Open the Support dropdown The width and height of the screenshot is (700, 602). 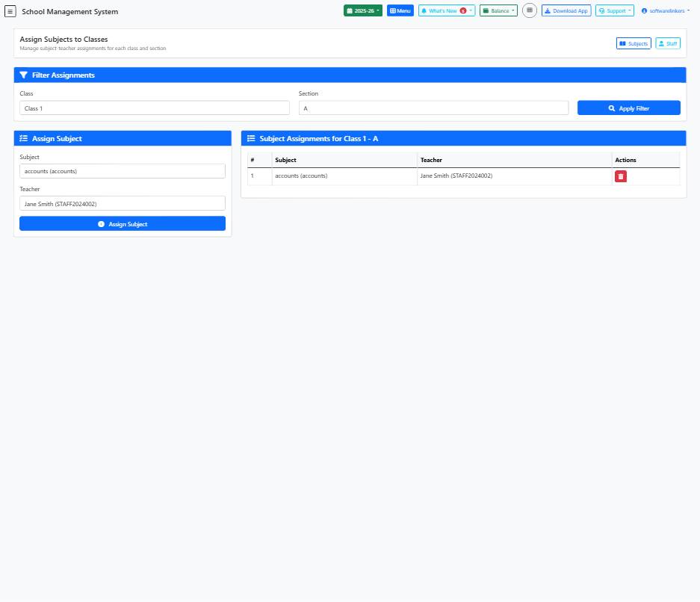tap(614, 10)
